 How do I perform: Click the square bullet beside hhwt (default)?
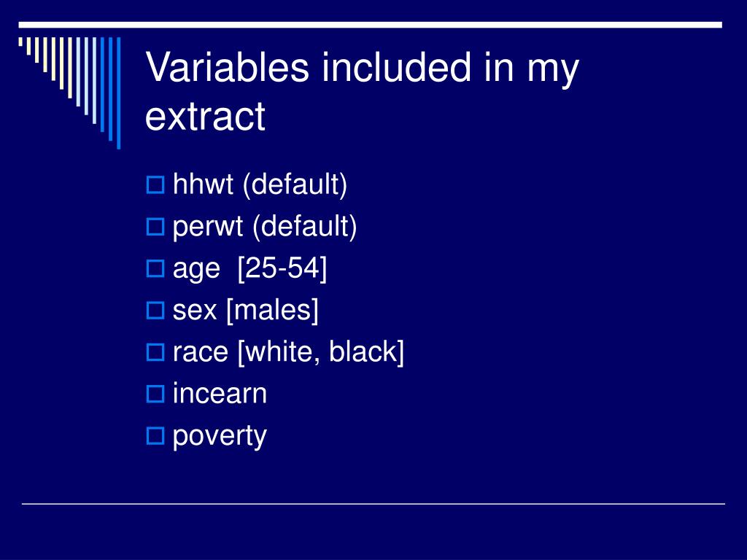pyautogui.click(x=155, y=184)
